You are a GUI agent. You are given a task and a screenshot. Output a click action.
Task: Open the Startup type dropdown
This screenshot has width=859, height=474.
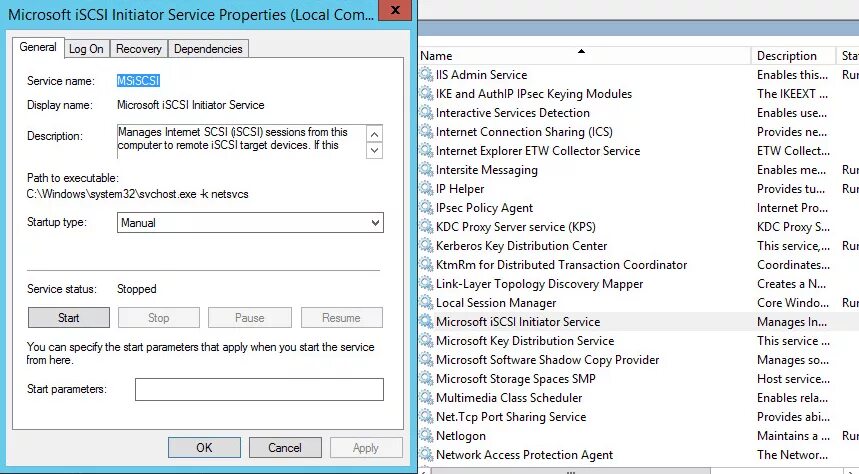coord(250,222)
